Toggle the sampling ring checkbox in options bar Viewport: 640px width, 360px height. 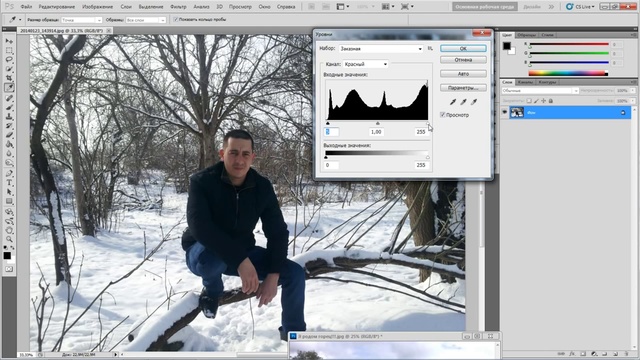click(x=176, y=19)
